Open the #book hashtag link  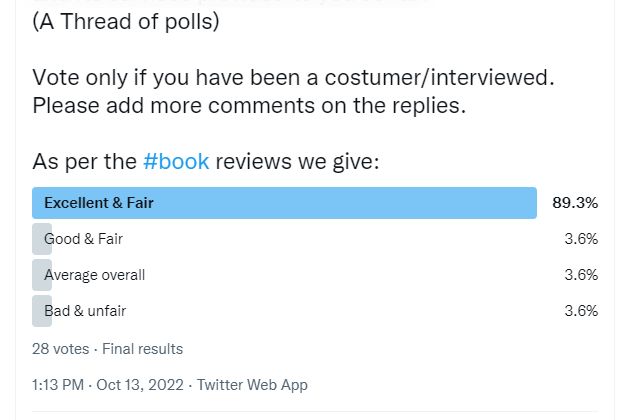coord(176,162)
